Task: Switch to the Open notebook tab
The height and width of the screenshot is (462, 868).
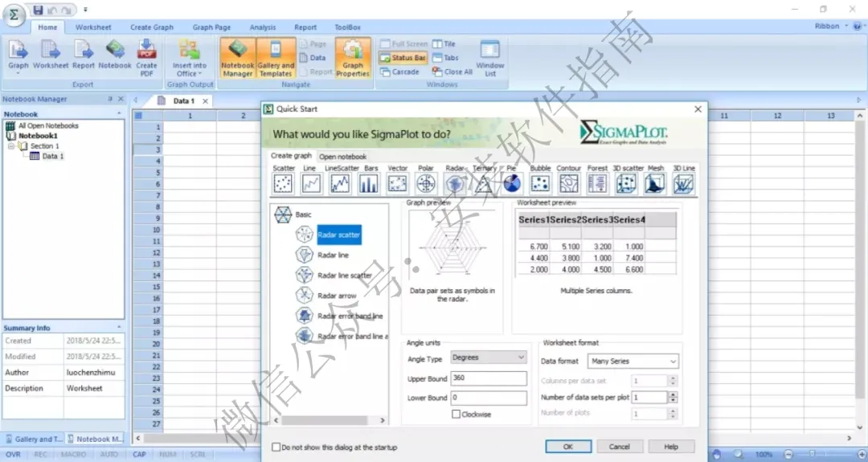Action: 342,157
